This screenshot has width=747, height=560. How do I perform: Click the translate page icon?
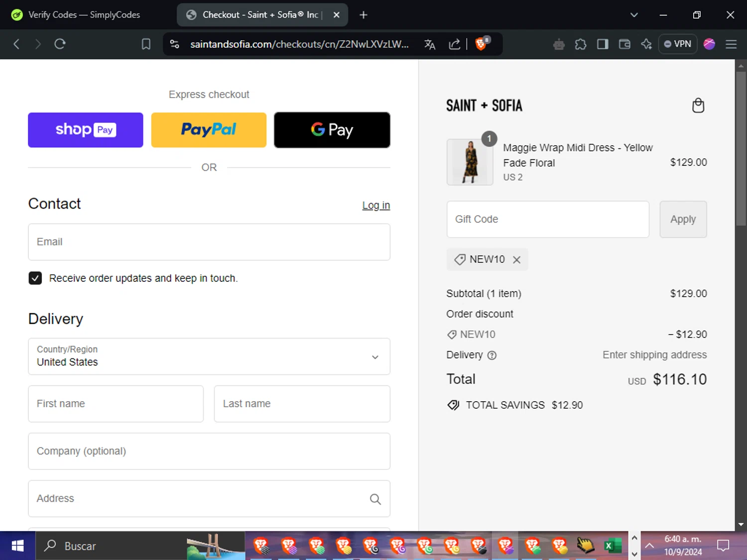430,44
